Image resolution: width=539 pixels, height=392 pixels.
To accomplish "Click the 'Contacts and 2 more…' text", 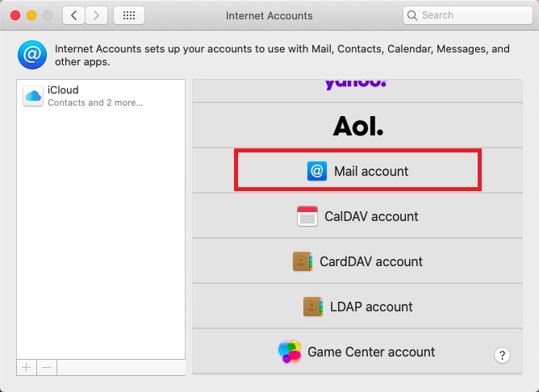I will [x=95, y=102].
